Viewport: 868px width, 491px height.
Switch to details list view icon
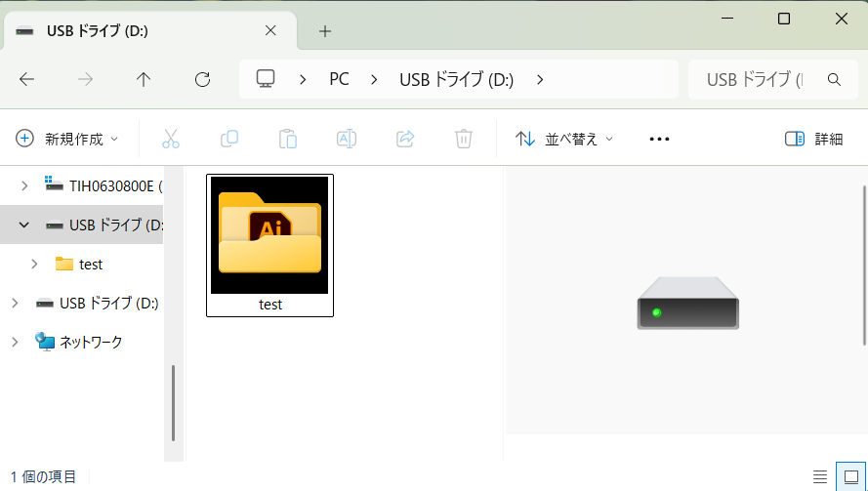tap(820, 476)
